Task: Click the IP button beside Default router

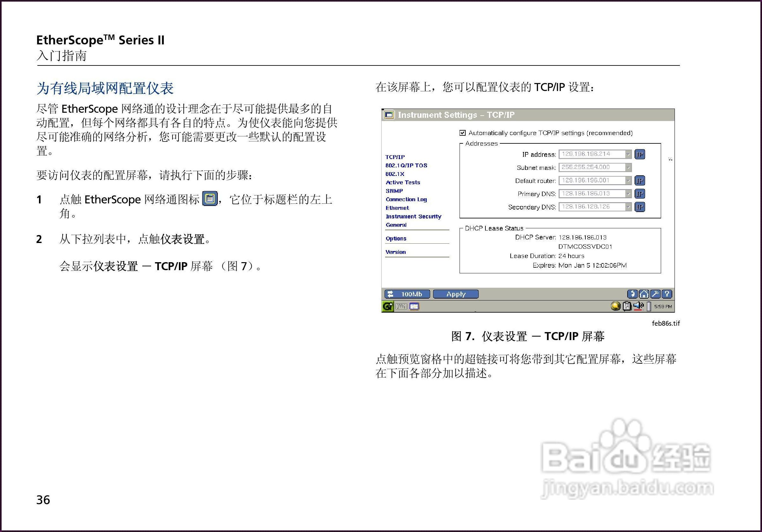Action: [x=640, y=180]
